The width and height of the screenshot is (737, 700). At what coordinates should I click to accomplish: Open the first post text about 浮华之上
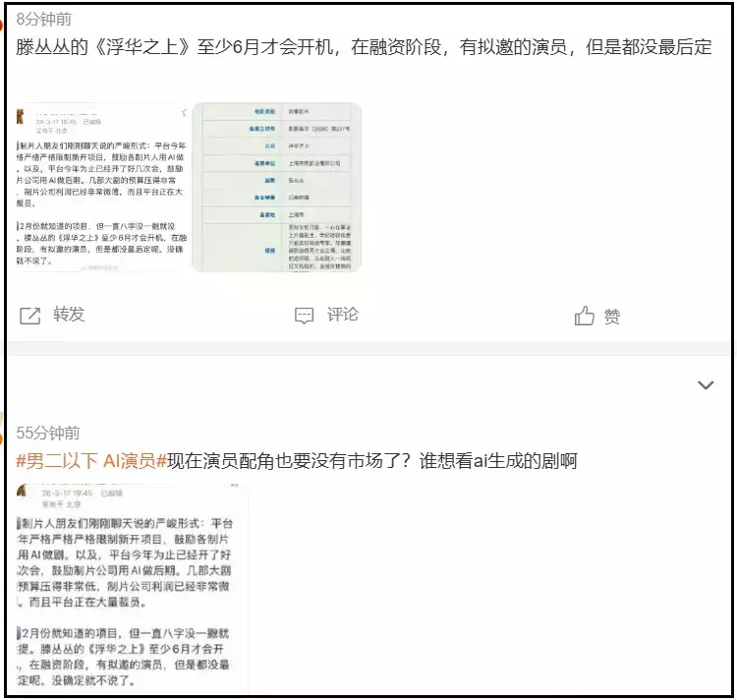pyautogui.click(x=364, y=47)
